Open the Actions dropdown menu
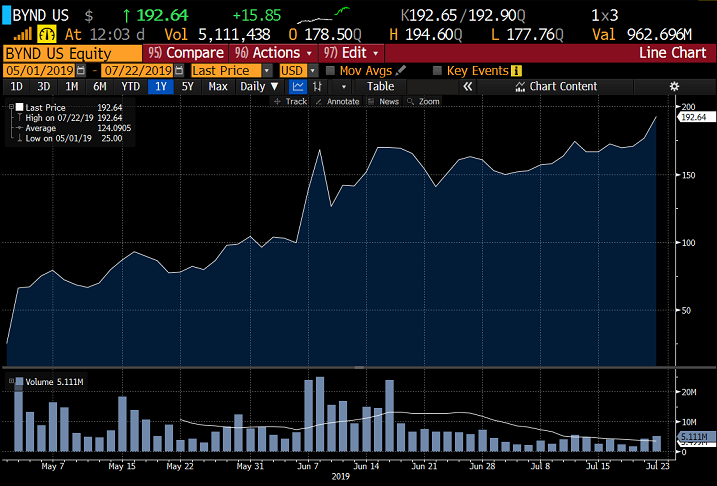Viewport: 717px width, 486px height. coord(273,53)
